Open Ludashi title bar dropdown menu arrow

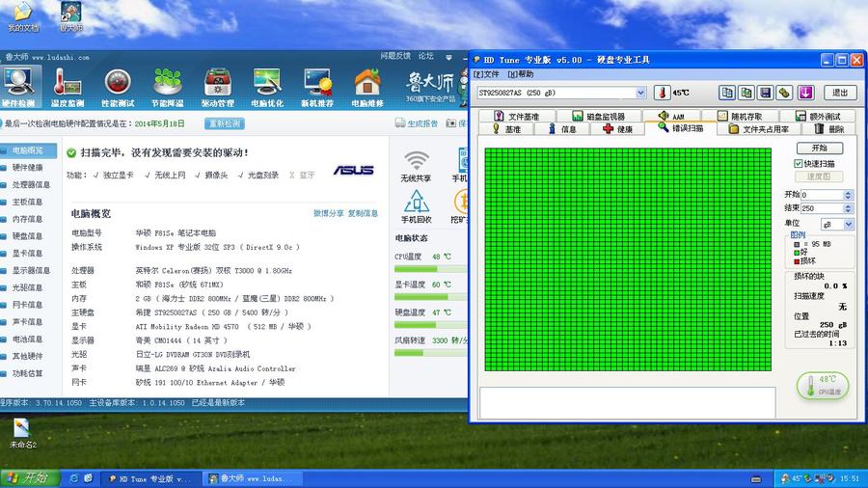448,57
